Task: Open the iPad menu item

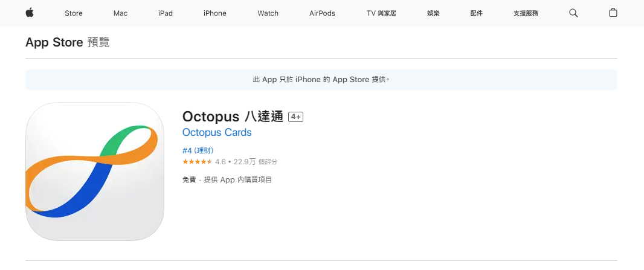Action: click(x=166, y=13)
